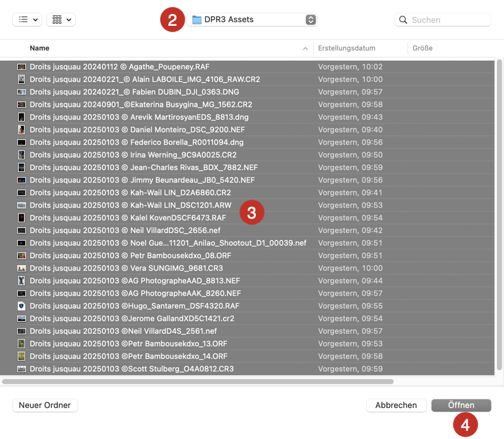This screenshot has width=504, height=439.
Task: Select file name Agathe_Poupeney.RAF
Action: [120, 67]
